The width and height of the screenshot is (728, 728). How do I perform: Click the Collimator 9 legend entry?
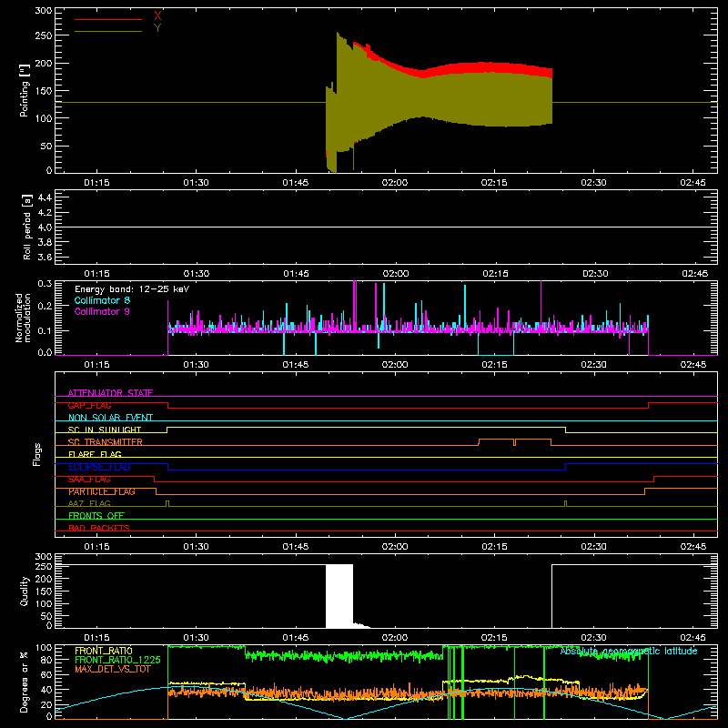pos(102,311)
